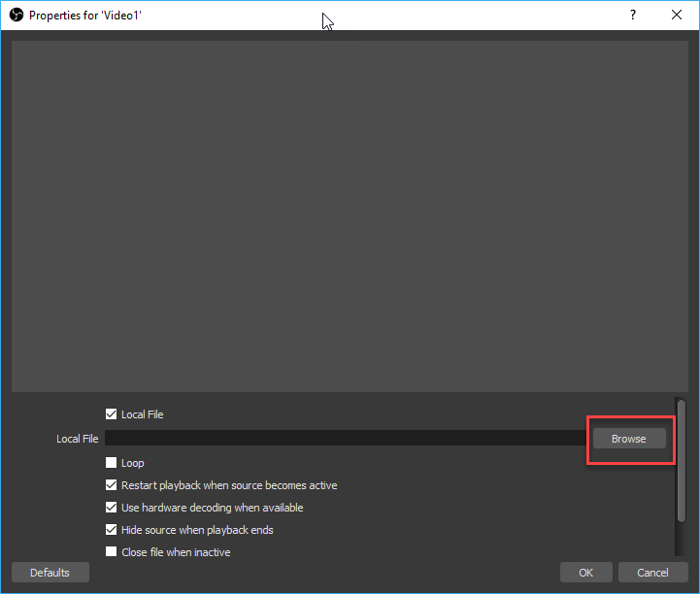Screen dimensions: 700x594
Task: Click the 'Local File' field label text
Action: [x=78, y=439]
